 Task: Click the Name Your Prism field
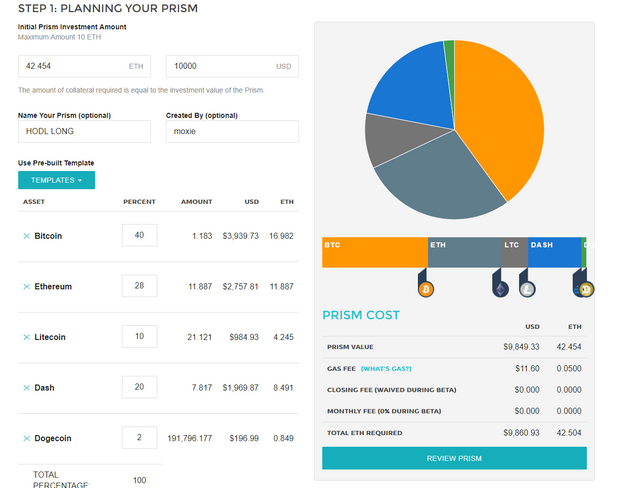coord(84,131)
